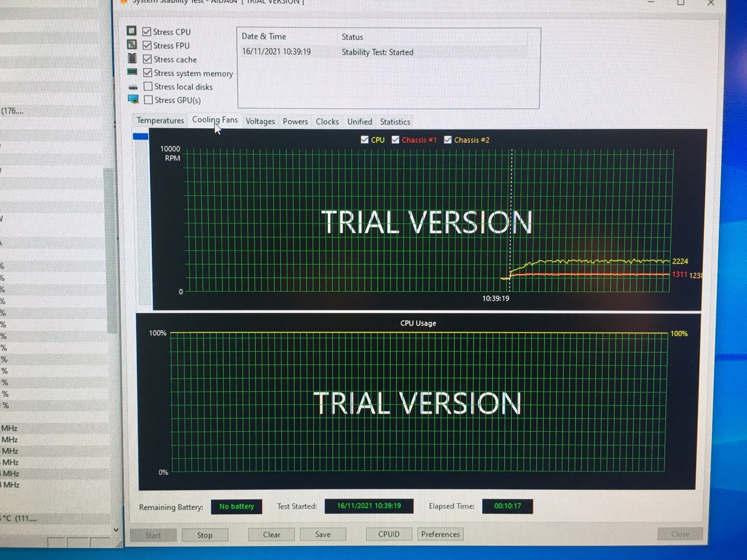Uncheck Stress CPU

pos(147,31)
